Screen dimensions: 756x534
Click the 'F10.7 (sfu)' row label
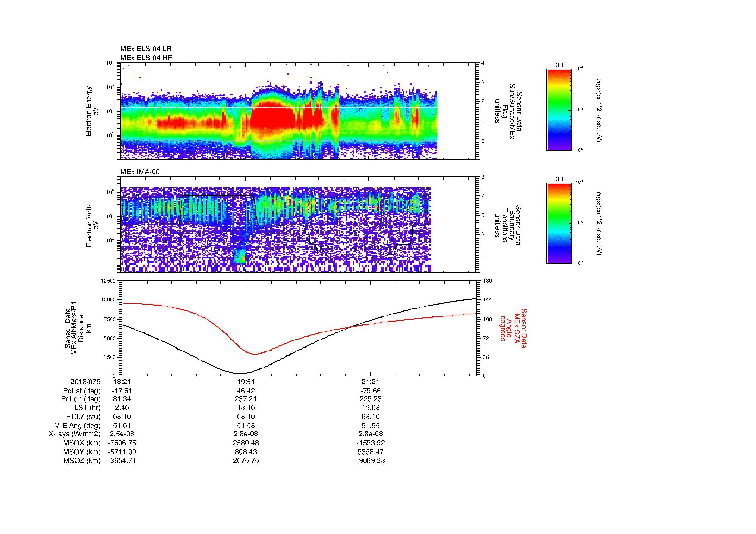click(x=83, y=417)
